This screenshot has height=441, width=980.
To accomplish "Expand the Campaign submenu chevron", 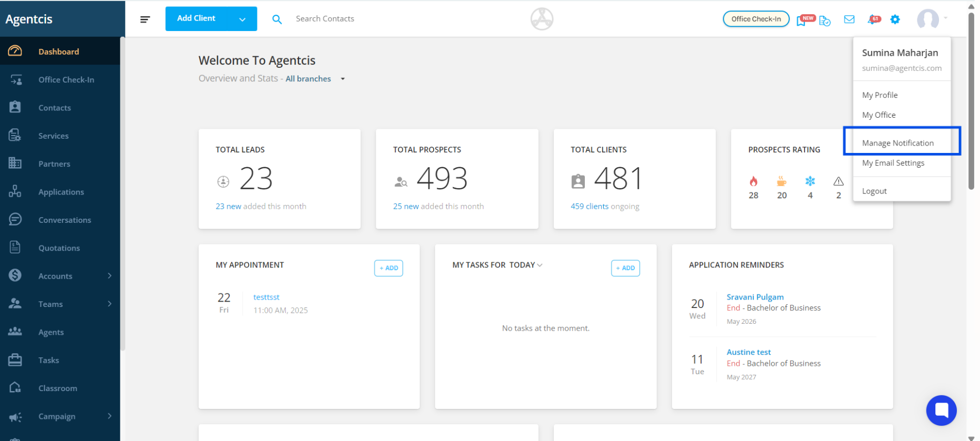I will coord(109,416).
